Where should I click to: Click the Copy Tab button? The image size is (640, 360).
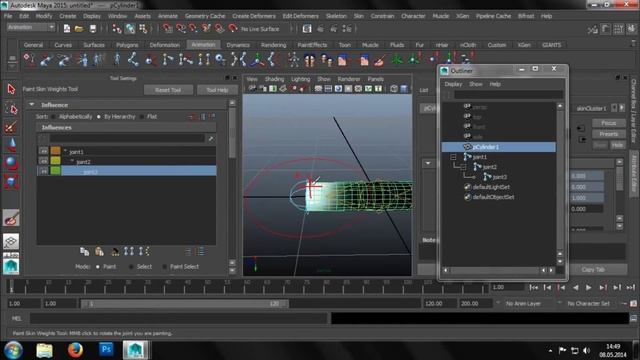coord(593,270)
